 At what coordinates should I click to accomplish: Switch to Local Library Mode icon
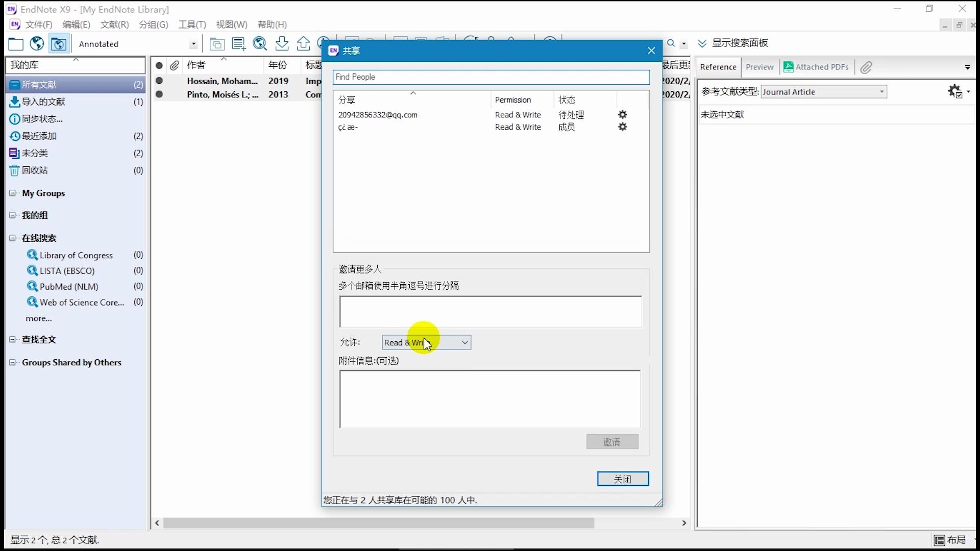pyautogui.click(x=15, y=44)
